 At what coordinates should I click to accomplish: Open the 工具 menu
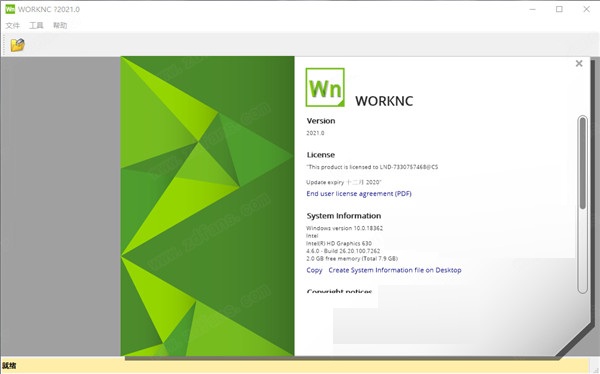(x=36, y=25)
